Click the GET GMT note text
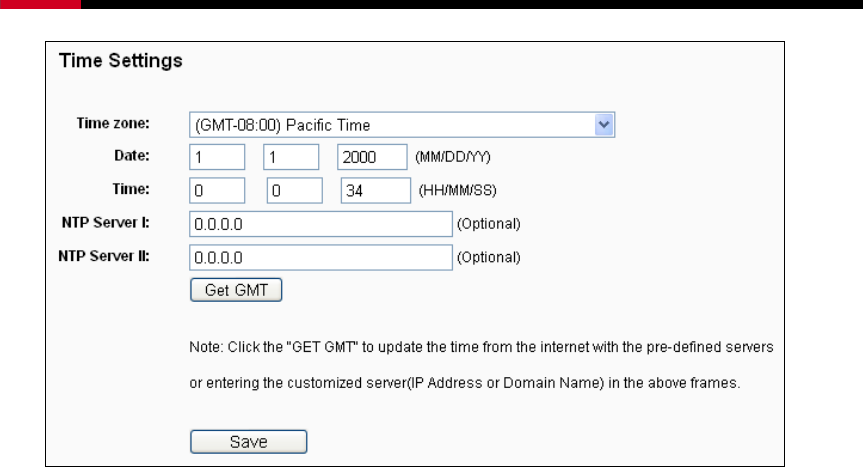 pyautogui.click(x=481, y=365)
